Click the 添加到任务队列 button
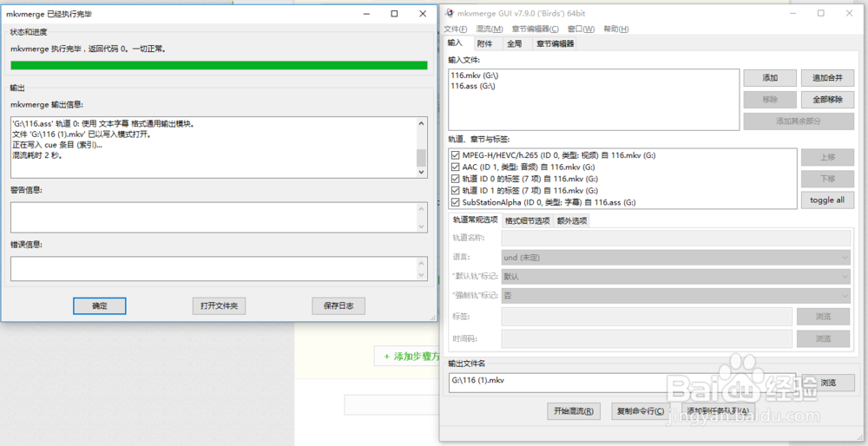This screenshot has width=868, height=446. coord(718,411)
